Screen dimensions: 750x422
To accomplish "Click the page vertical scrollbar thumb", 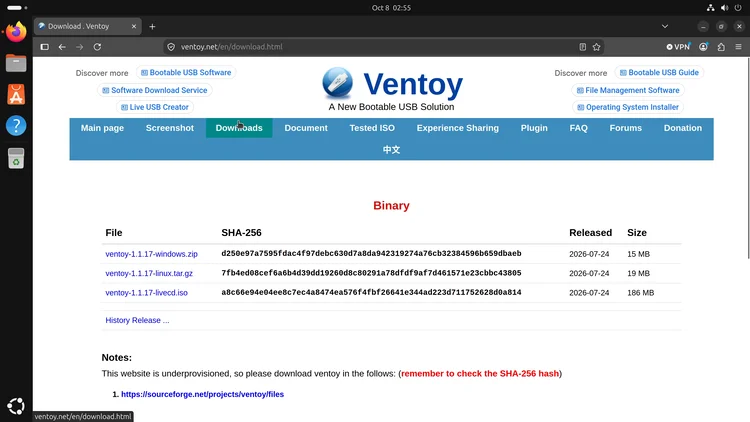I will (x=748, y=158).
